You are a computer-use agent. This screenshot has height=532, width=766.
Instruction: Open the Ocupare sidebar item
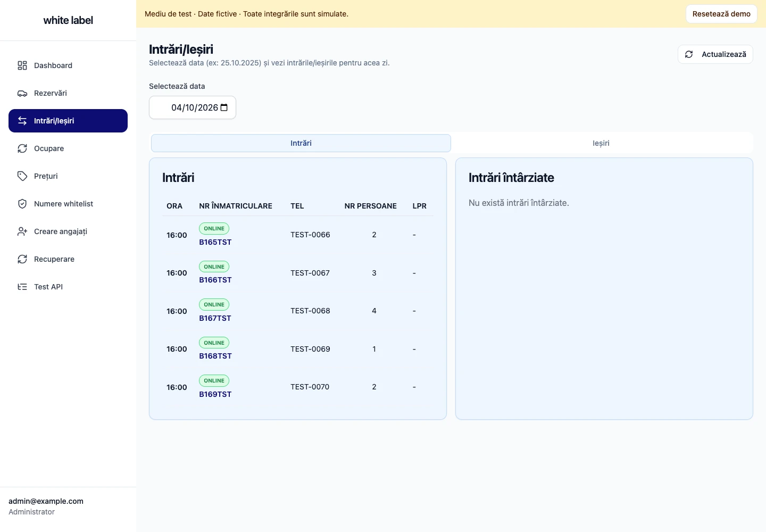(x=68, y=148)
